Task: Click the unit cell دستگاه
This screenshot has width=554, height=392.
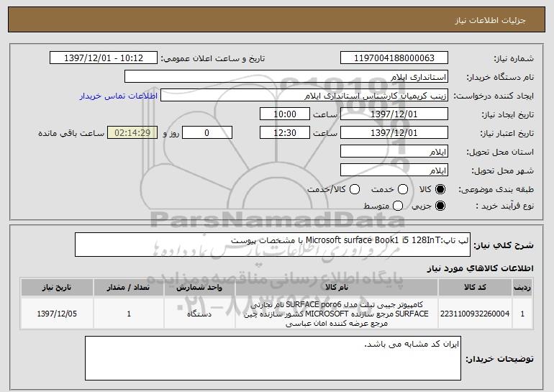Action: pos(199,314)
